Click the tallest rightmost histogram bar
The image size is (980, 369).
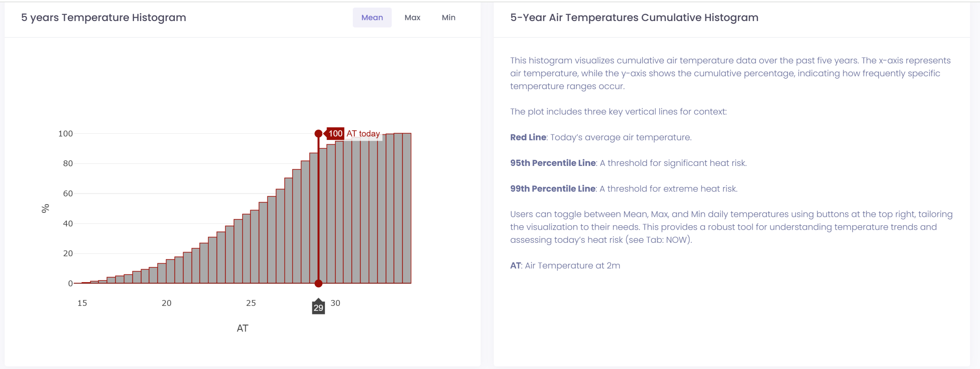[407, 208]
